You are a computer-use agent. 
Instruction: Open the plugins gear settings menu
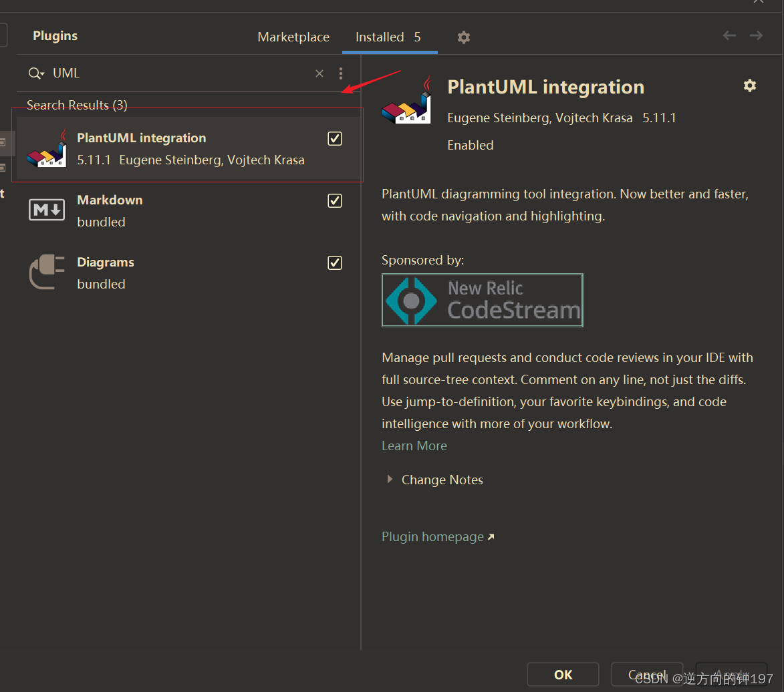[463, 37]
